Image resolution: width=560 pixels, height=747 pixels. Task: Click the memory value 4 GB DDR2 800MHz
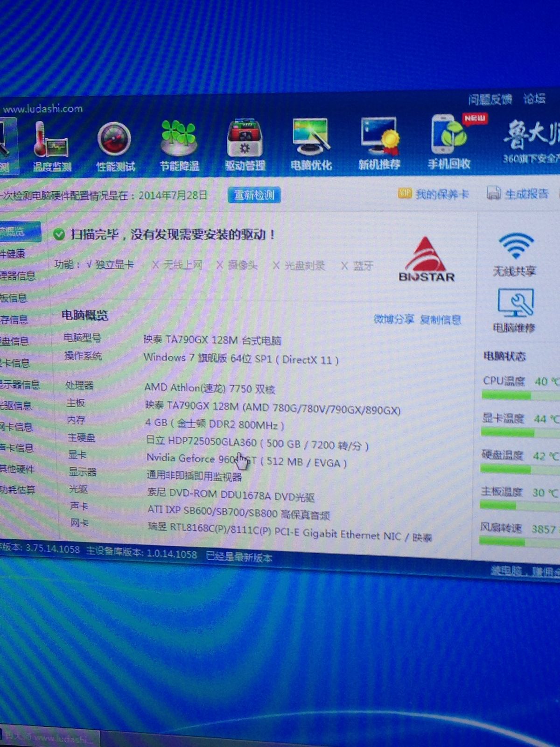pyautogui.click(x=215, y=424)
